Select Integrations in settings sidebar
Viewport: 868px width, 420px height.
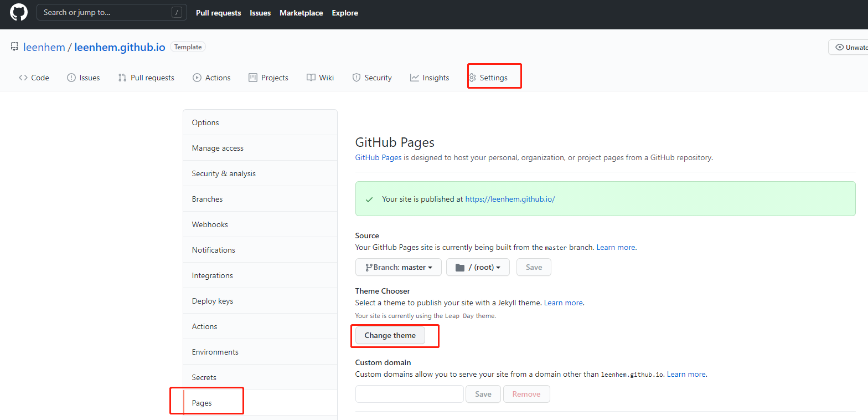[260, 275]
